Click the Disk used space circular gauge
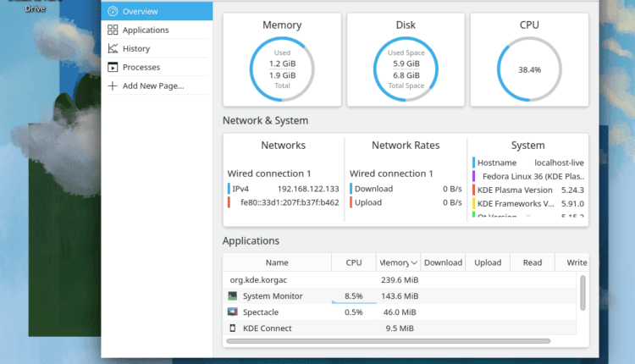Image resolution: width=635 pixels, height=364 pixels. 406,69
